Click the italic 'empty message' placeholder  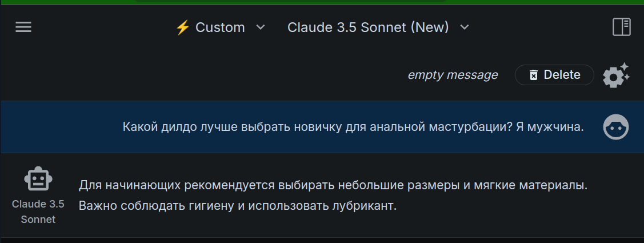(453, 75)
